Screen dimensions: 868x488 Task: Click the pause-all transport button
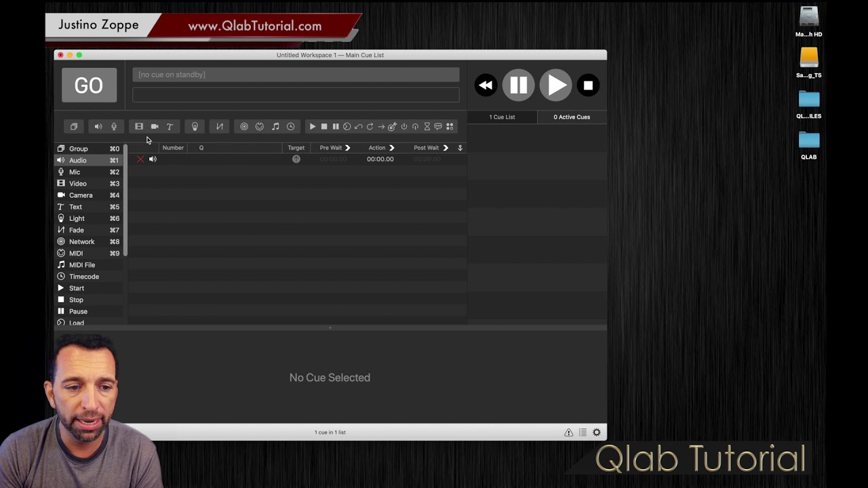click(x=519, y=85)
